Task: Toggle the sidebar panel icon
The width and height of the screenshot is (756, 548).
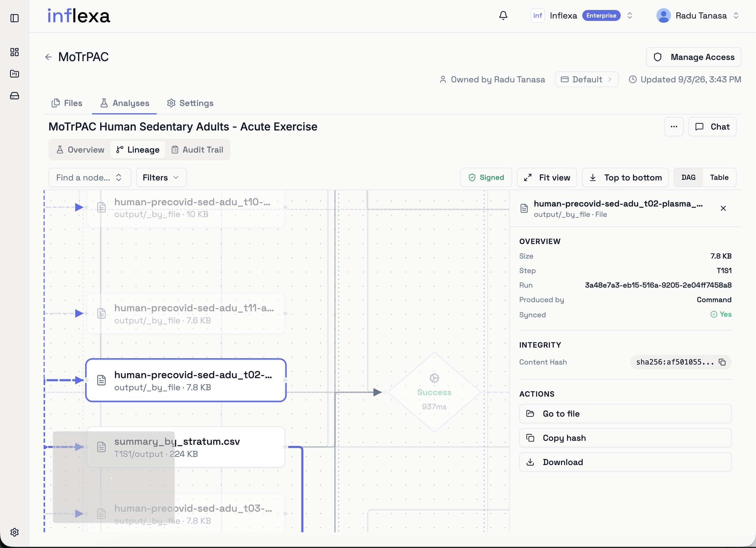Action: (14, 18)
